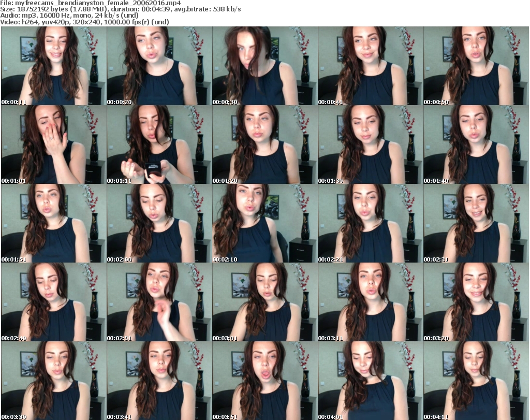
Task: Click the Size and duration info line
Action: point(121,9)
